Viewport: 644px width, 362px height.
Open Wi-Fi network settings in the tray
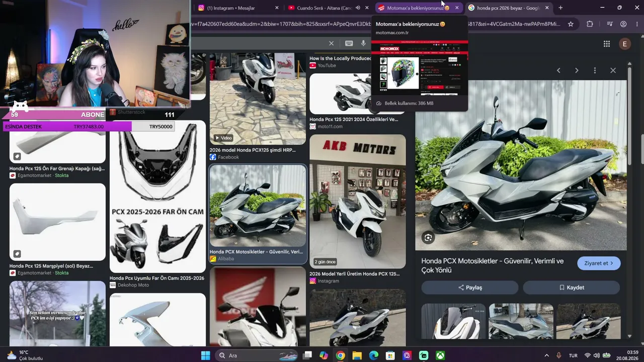click(x=587, y=355)
